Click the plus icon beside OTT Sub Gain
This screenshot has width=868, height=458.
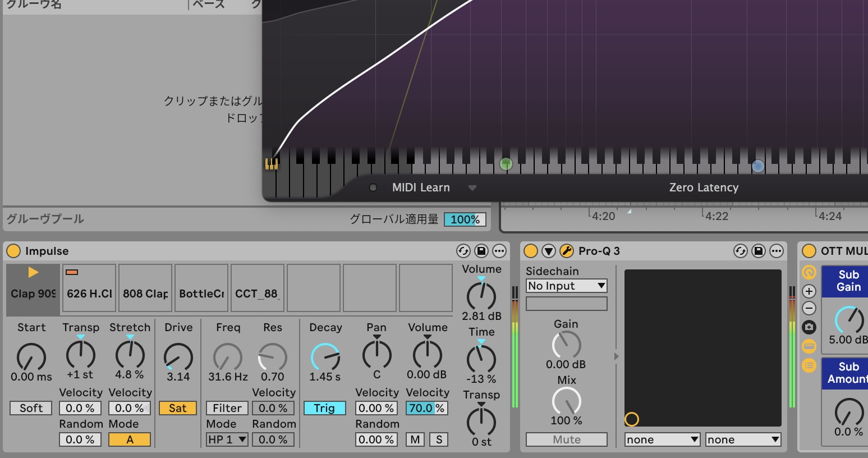(809, 291)
